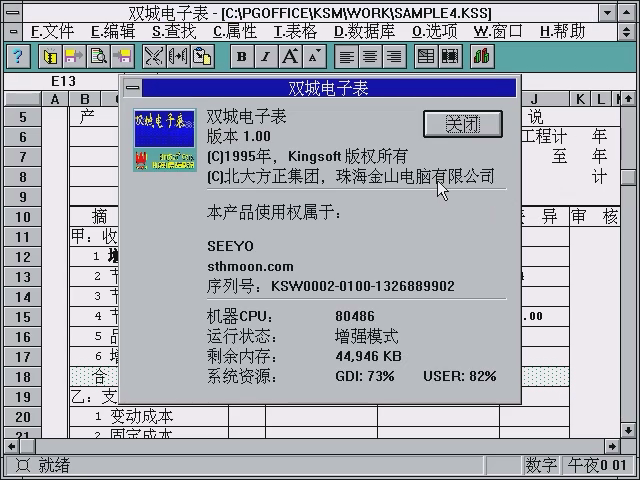The image size is (640, 480).
Task: Apply right alignment icon
Action: coord(394,56)
